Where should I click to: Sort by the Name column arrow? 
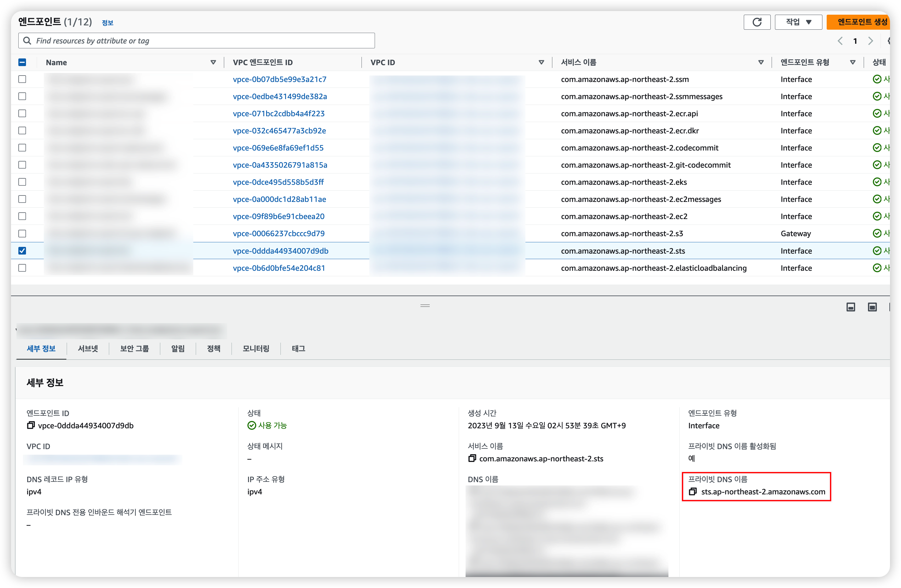(213, 62)
